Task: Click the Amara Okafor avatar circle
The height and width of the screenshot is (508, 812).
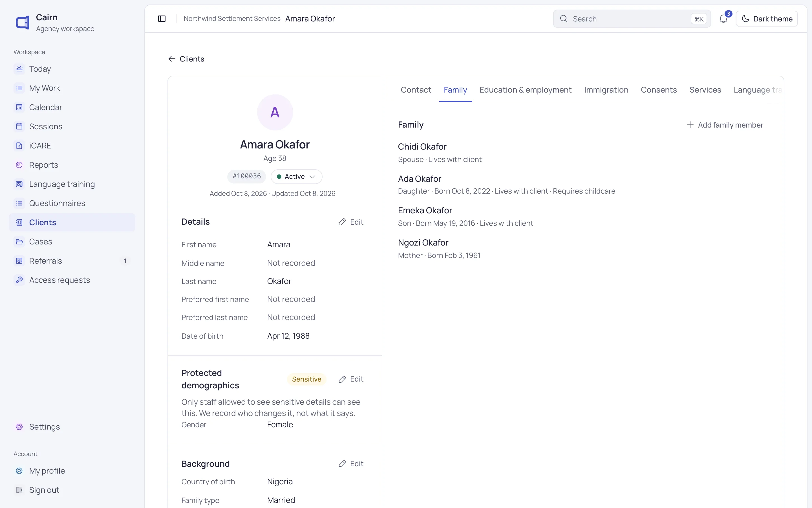Action: (x=275, y=112)
